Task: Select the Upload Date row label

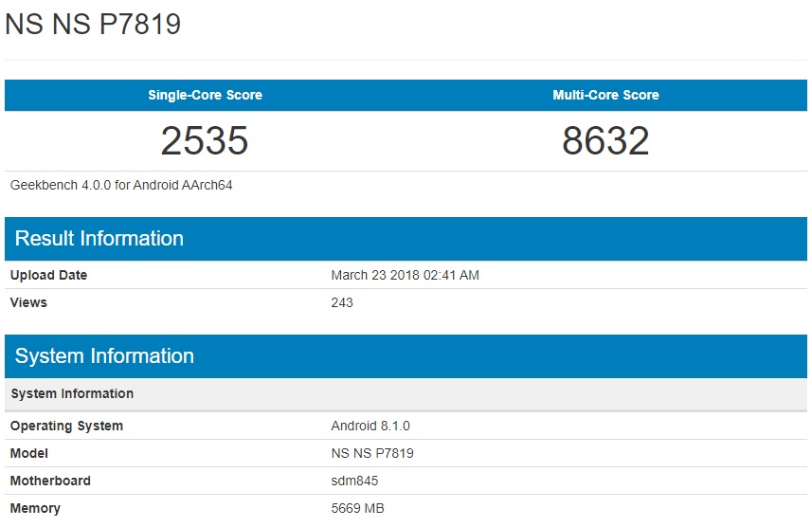Action: tap(48, 275)
